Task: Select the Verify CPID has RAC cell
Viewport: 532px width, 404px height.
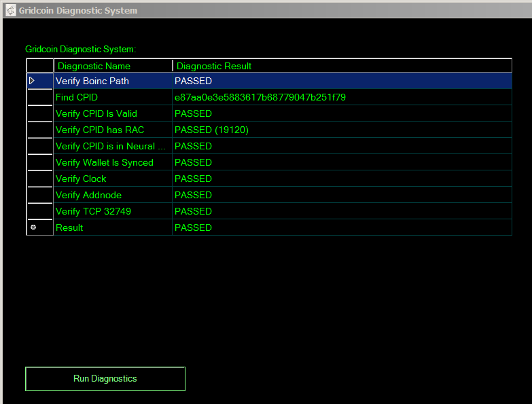Action: point(112,130)
